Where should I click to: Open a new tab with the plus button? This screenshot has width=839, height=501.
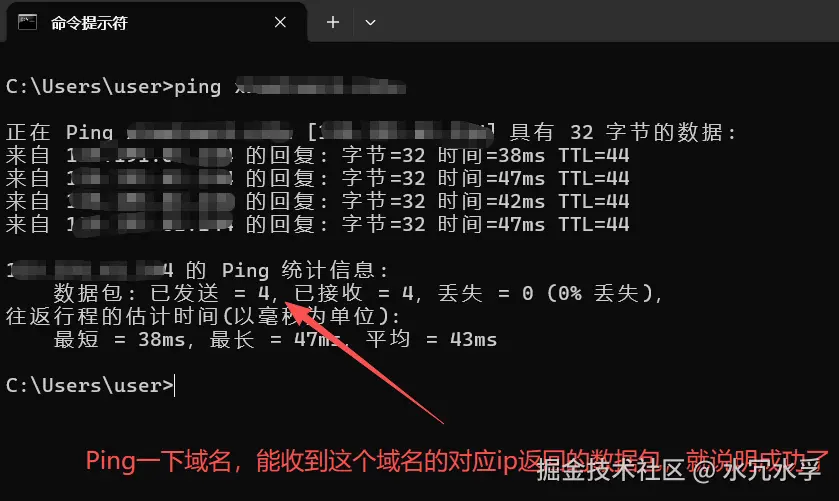coord(333,22)
